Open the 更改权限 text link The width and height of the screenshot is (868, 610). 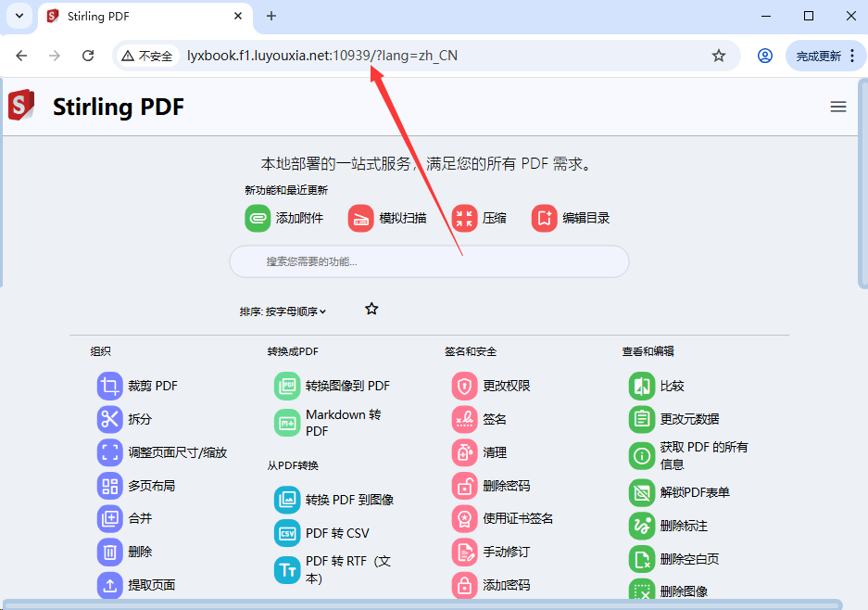click(x=507, y=386)
